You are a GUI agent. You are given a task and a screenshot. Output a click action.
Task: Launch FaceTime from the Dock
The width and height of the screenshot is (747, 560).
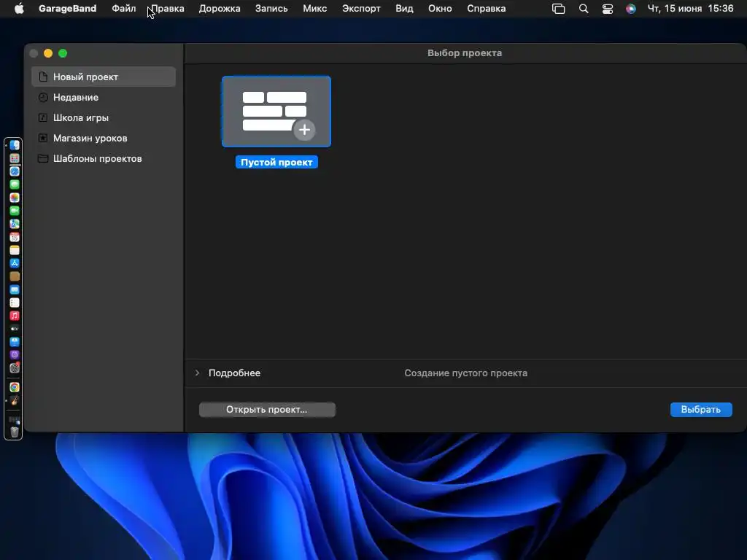tap(15, 211)
